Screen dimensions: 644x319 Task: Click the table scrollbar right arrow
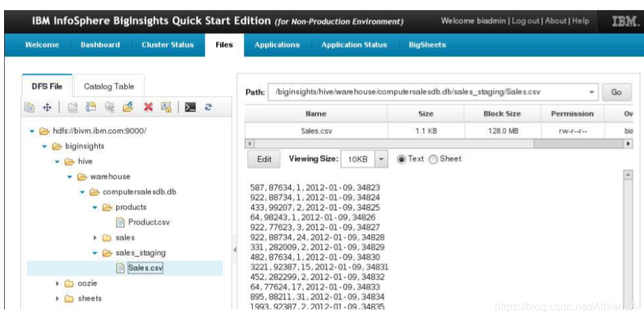pos(628,144)
